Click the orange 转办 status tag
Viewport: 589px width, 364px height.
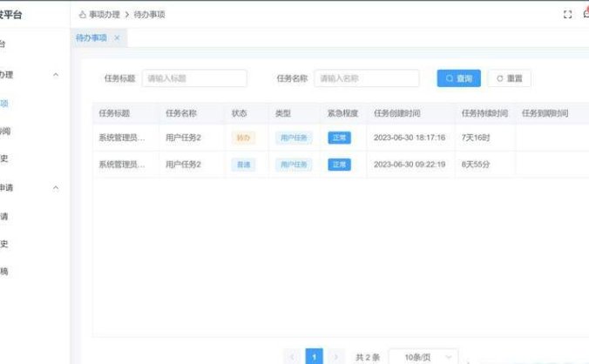tap(243, 138)
